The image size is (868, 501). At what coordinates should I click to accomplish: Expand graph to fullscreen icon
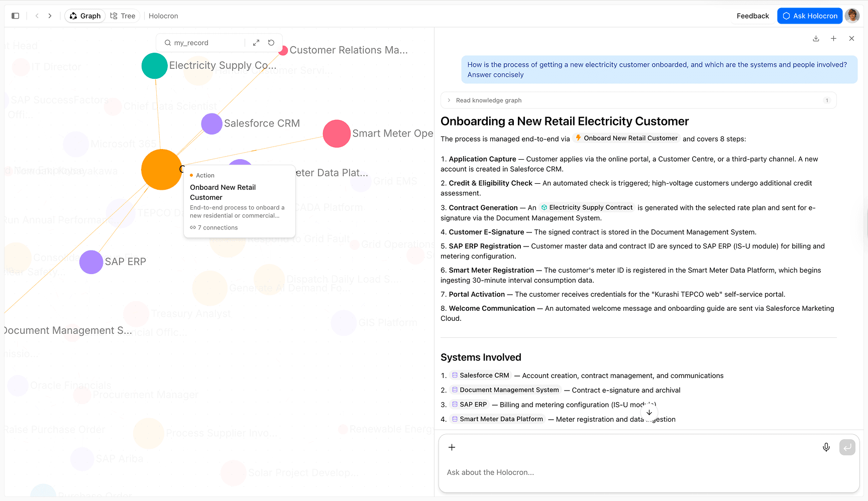coord(256,43)
